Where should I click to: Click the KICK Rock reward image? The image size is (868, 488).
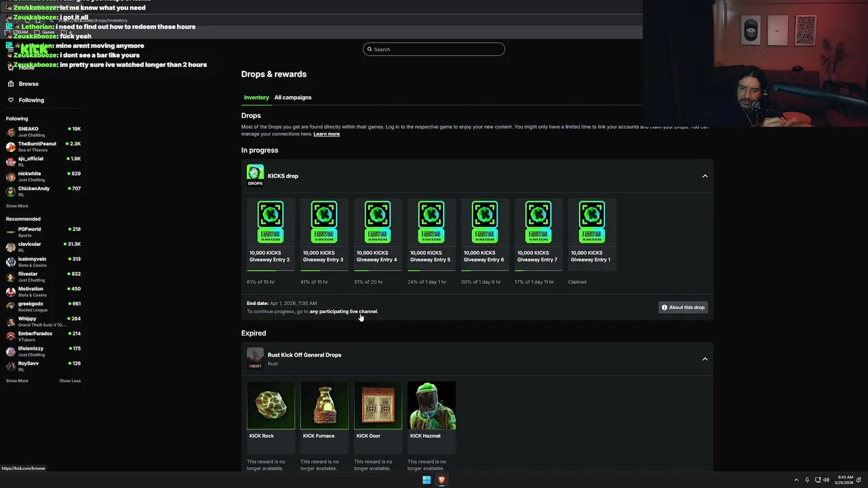[x=271, y=405]
